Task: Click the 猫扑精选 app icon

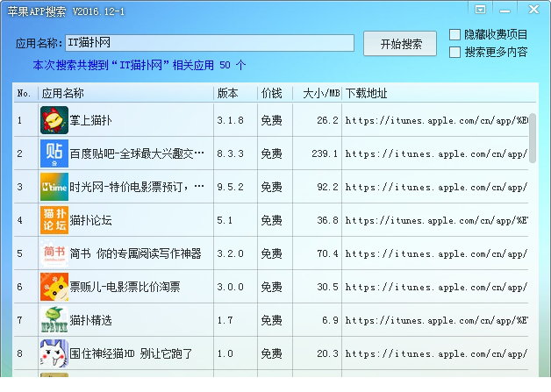Action: [54, 320]
